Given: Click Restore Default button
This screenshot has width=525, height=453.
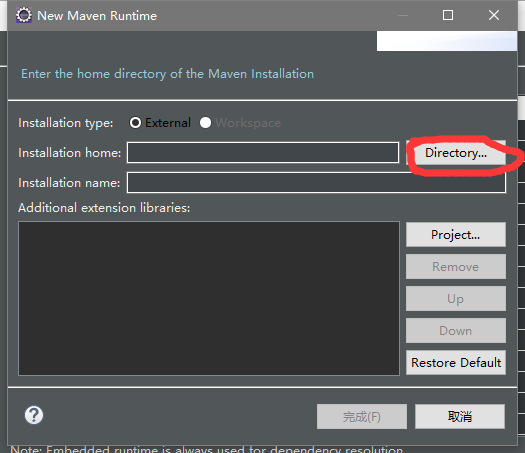Looking at the screenshot, I should coord(456,363).
